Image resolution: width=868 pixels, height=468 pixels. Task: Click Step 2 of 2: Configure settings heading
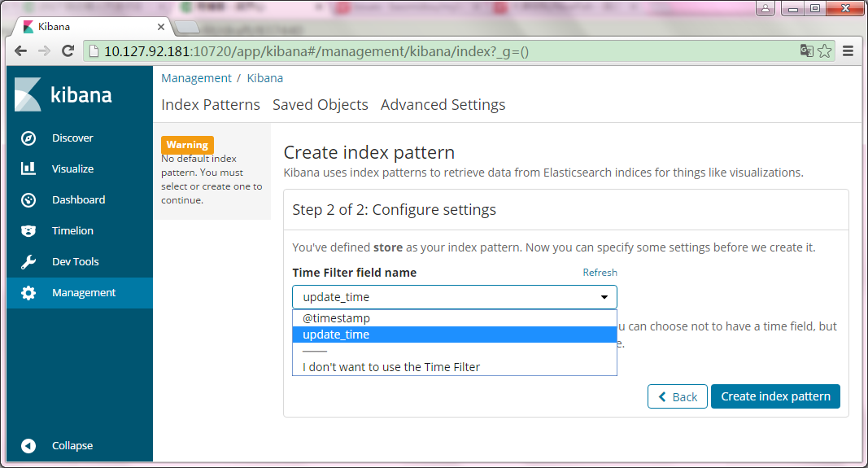(x=395, y=210)
